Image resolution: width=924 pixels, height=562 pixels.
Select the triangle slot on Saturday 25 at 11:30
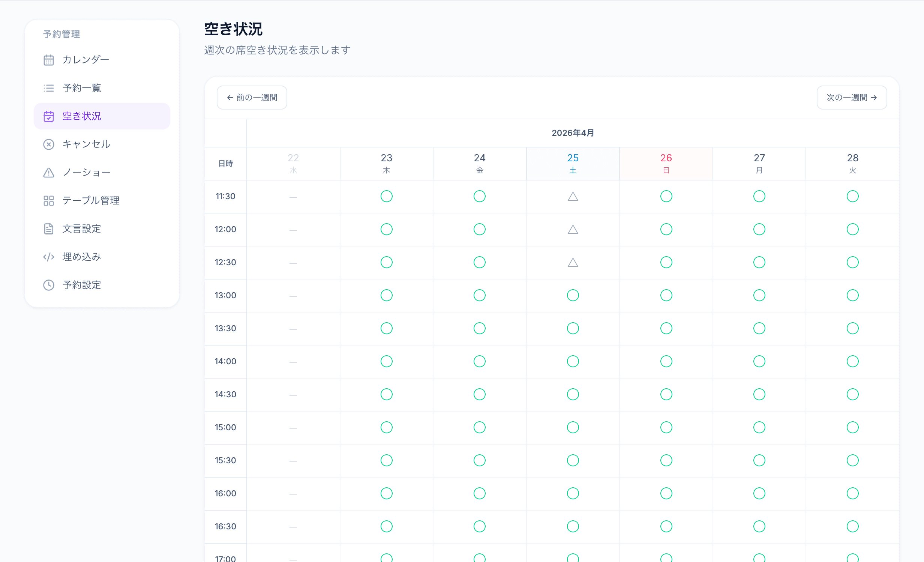point(573,197)
